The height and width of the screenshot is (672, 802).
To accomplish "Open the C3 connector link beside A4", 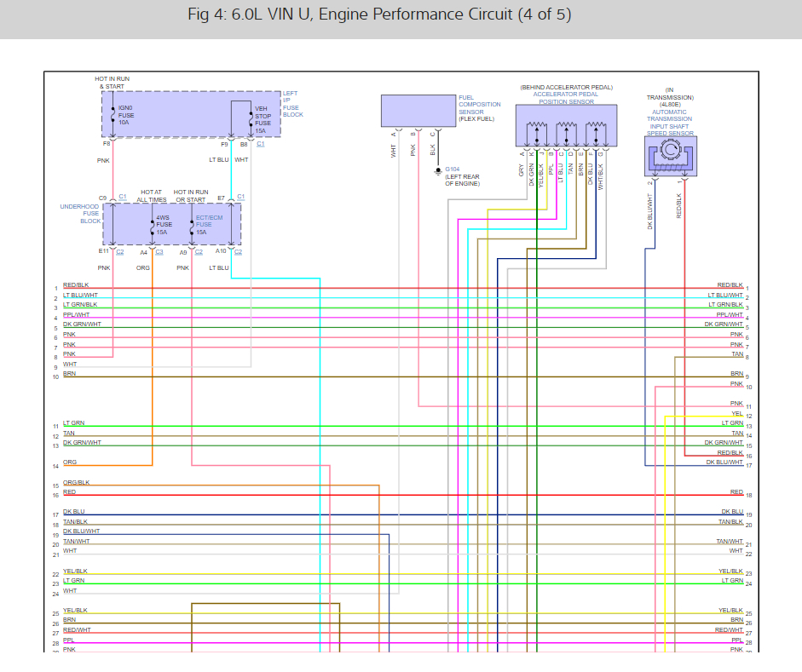I will point(159,252).
